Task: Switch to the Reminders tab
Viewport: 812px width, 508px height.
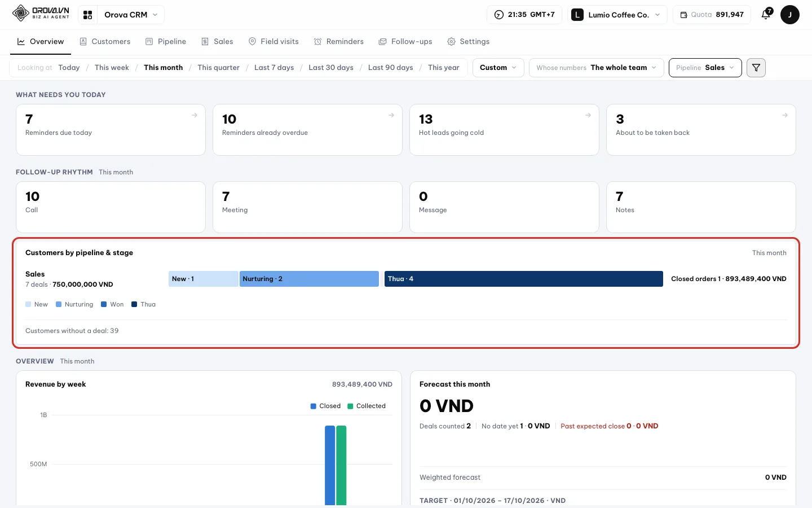Action: [339, 42]
